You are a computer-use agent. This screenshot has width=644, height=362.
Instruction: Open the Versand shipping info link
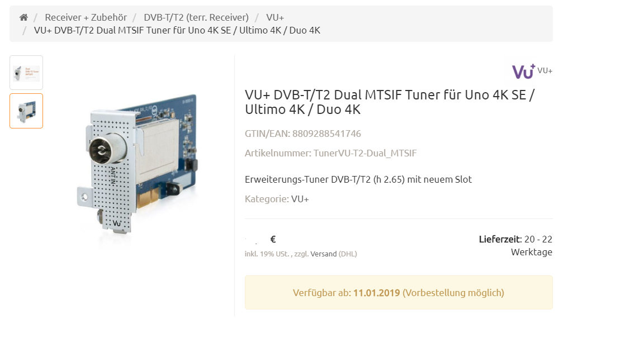tap(323, 254)
